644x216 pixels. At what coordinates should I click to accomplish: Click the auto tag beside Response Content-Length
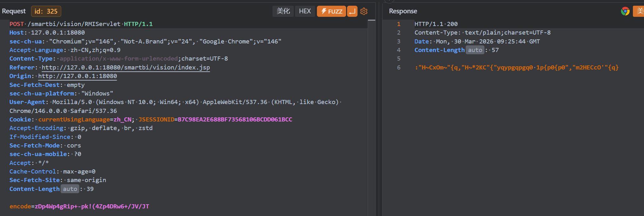pyautogui.click(x=475, y=50)
